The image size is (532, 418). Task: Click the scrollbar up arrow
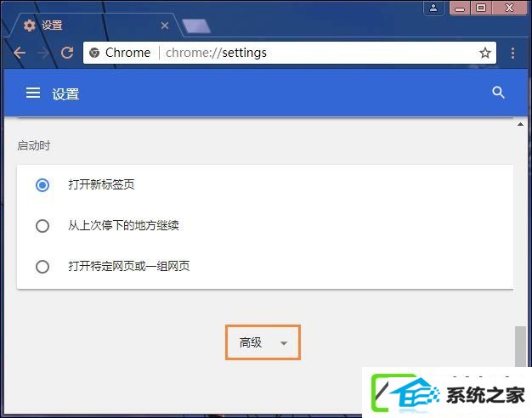click(520, 125)
